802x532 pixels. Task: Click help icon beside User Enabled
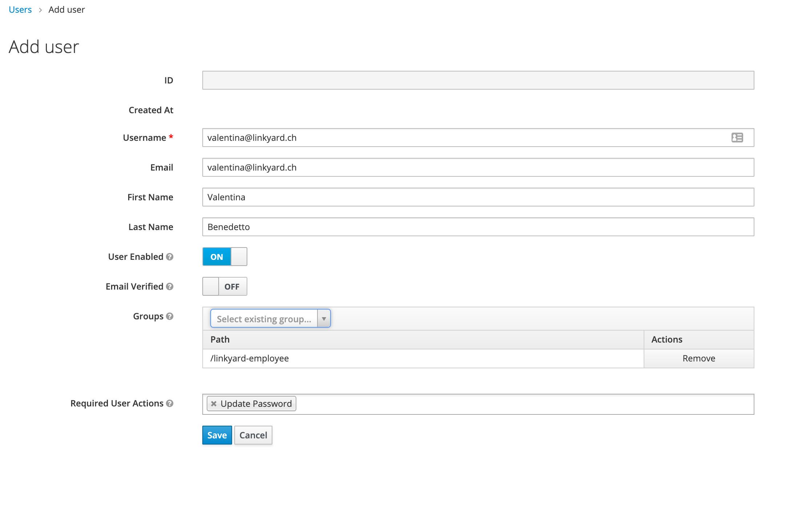tap(170, 257)
